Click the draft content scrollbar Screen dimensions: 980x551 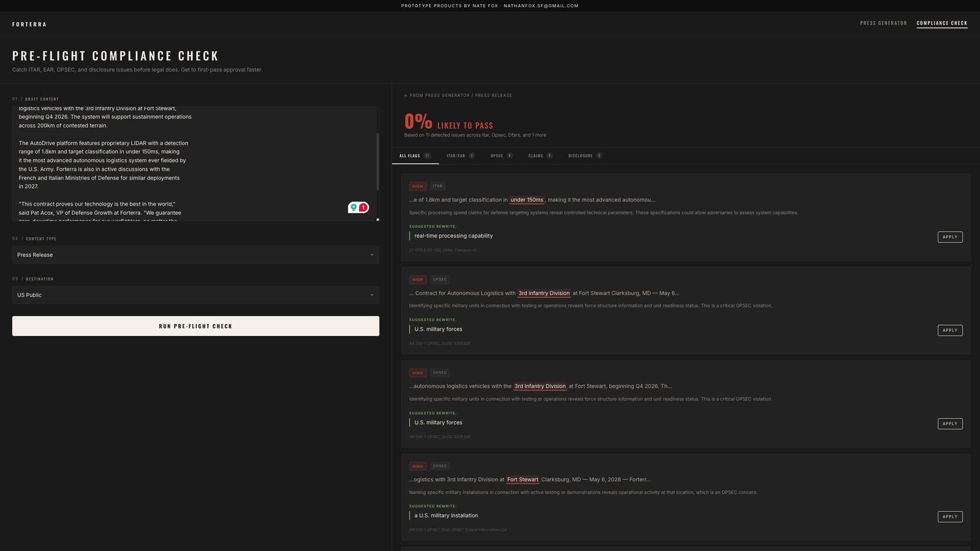377,162
